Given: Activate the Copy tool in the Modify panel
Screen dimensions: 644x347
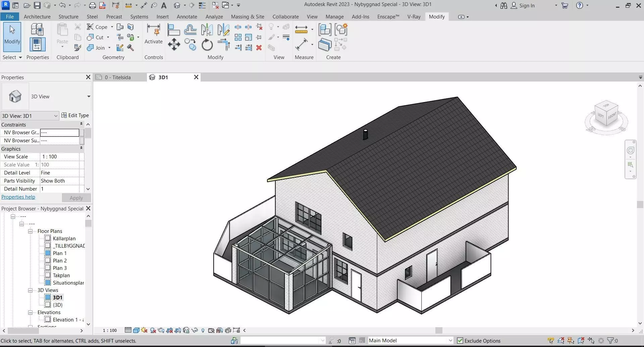Looking at the screenshot, I should [190, 44].
